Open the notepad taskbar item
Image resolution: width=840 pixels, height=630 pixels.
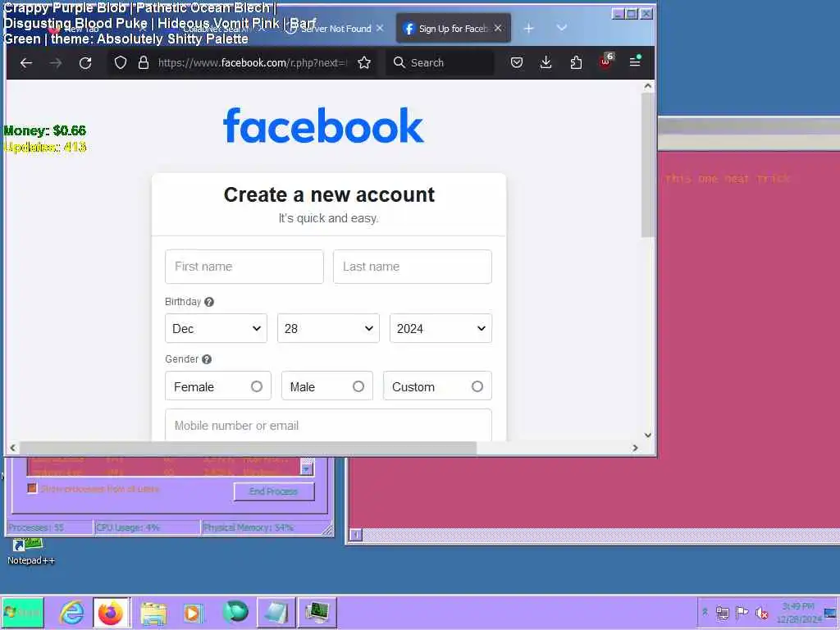tap(276, 612)
